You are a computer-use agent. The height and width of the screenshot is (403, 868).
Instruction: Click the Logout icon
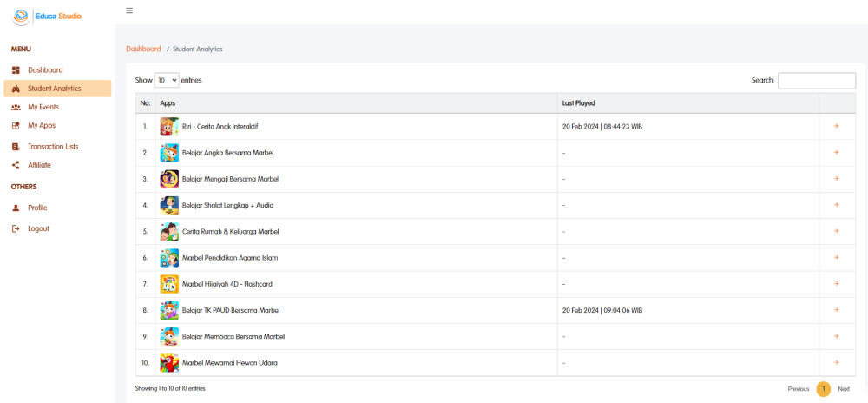16,228
